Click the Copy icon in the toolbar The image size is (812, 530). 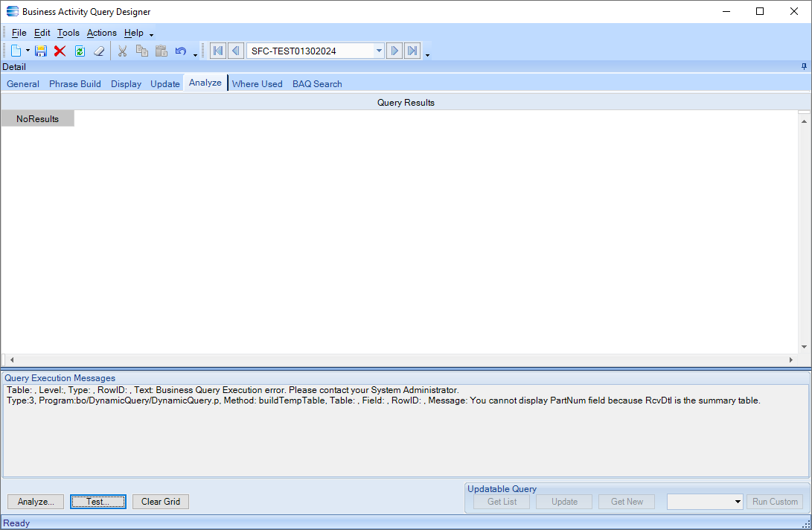click(x=142, y=51)
